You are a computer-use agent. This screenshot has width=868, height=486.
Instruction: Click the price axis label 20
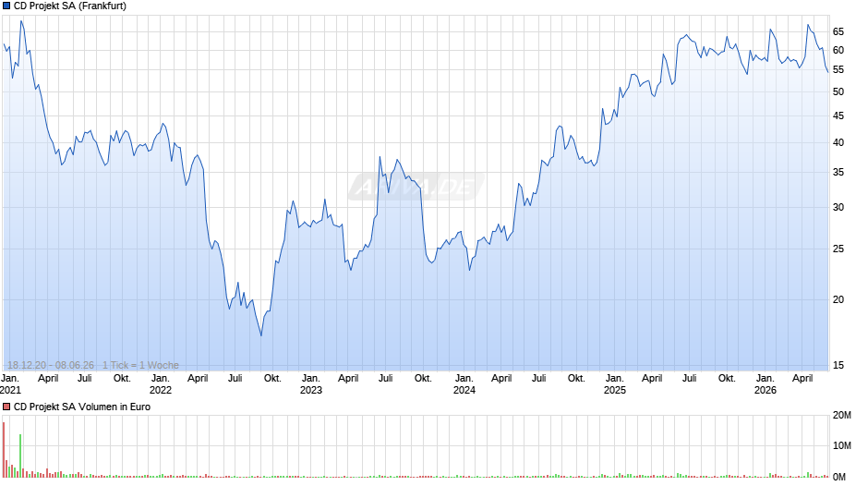838,299
